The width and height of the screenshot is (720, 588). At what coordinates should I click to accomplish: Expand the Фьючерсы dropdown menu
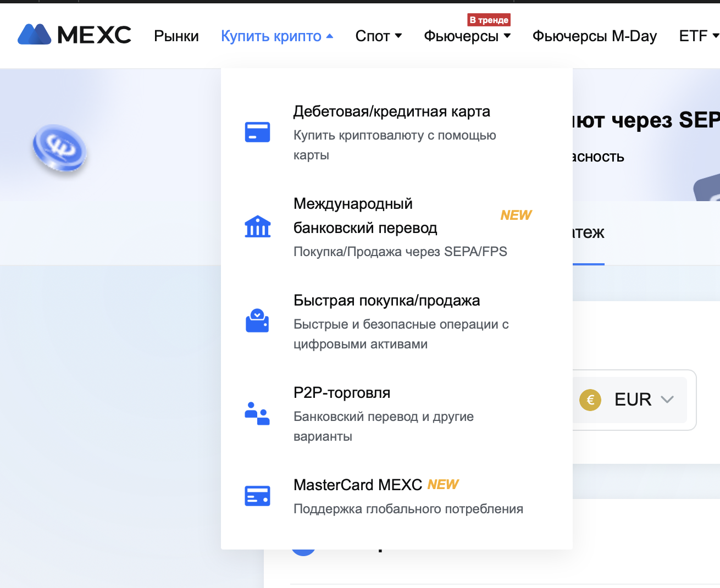pos(467,36)
